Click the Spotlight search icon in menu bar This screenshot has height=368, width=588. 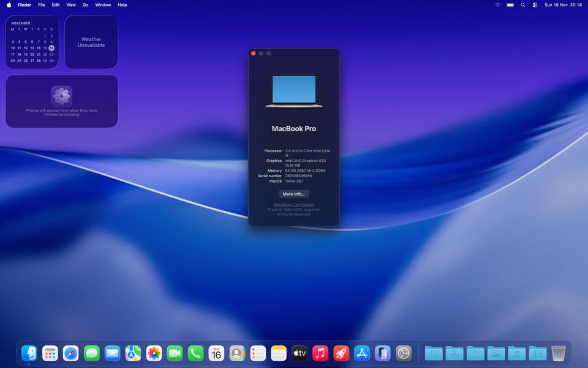(522, 5)
